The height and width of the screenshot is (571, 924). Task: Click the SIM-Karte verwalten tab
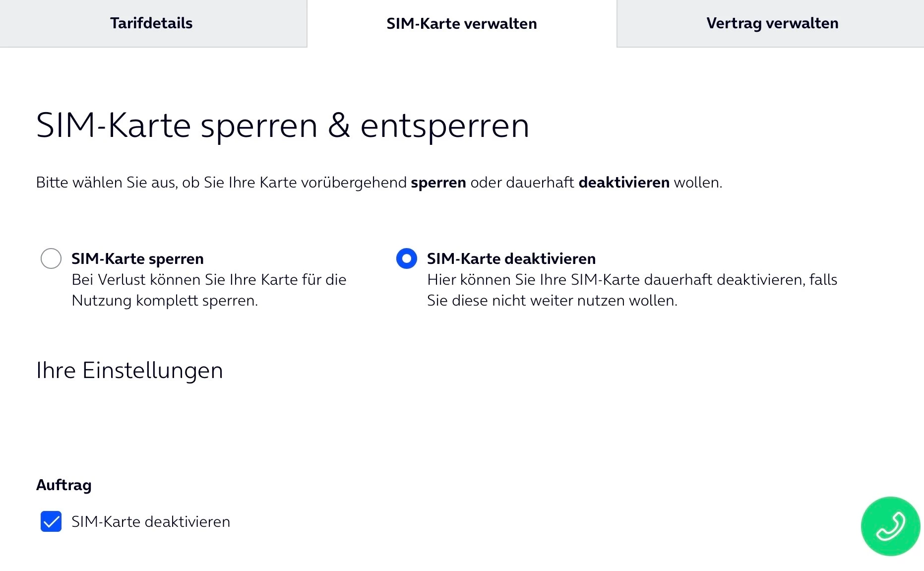coord(461,24)
